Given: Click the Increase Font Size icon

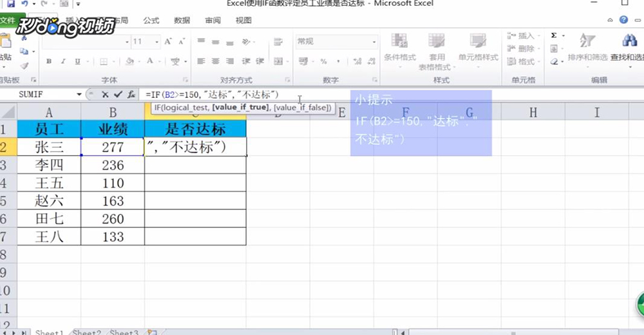Looking at the screenshot, I should (x=168, y=41).
